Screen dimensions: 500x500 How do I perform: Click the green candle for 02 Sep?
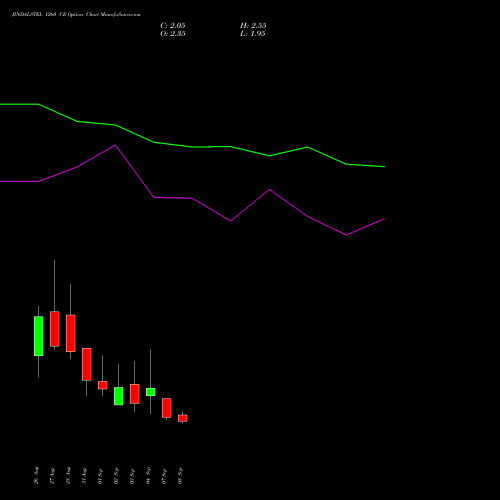coord(119,396)
